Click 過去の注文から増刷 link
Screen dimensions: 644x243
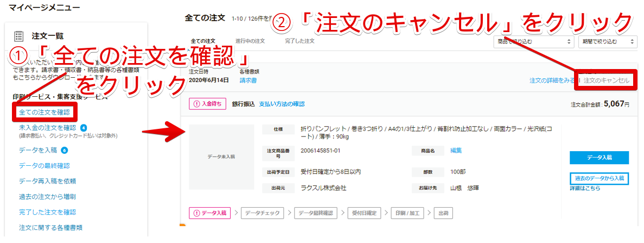coord(47,196)
